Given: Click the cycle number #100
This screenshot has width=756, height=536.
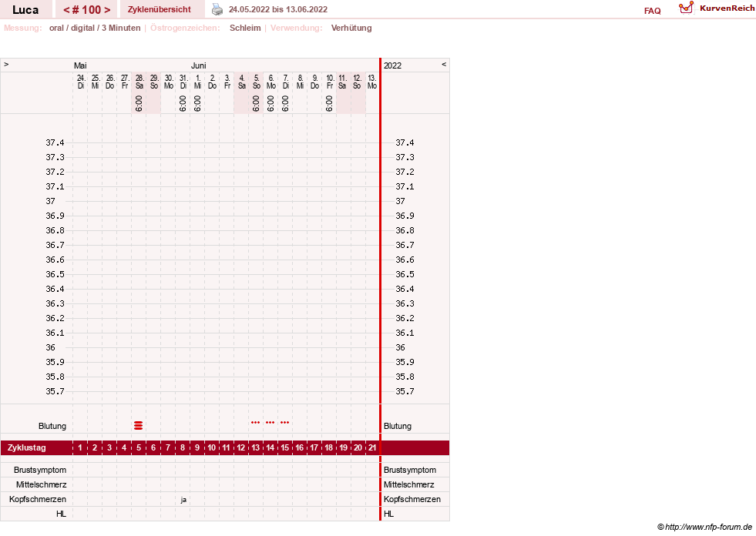Looking at the screenshot, I should 87,10.
